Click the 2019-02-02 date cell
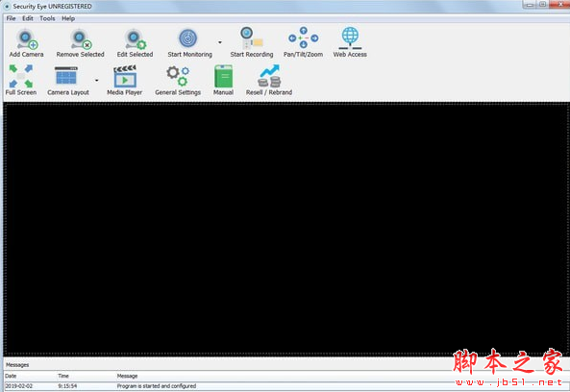 (19, 386)
